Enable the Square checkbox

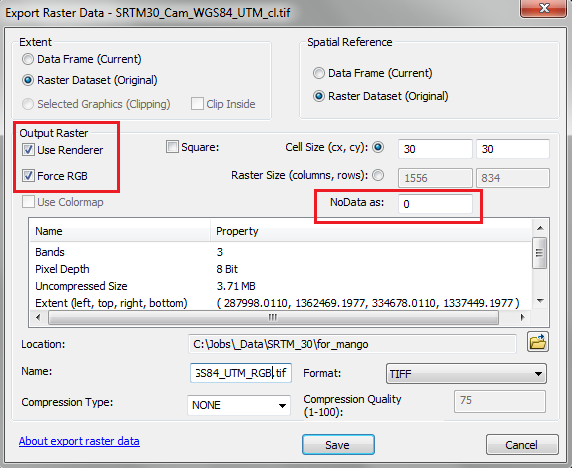tap(172, 147)
